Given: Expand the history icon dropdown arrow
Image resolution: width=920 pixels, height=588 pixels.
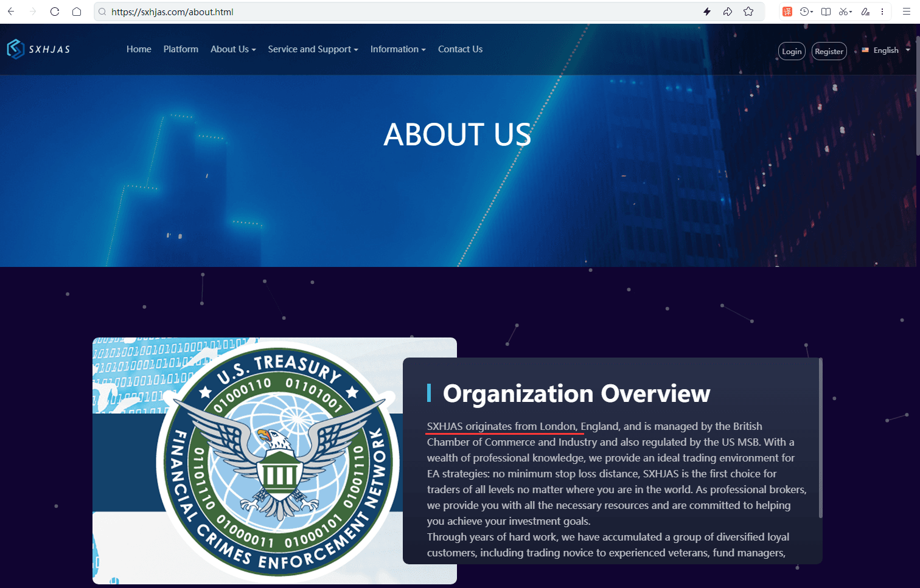Looking at the screenshot, I should [812, 12].
